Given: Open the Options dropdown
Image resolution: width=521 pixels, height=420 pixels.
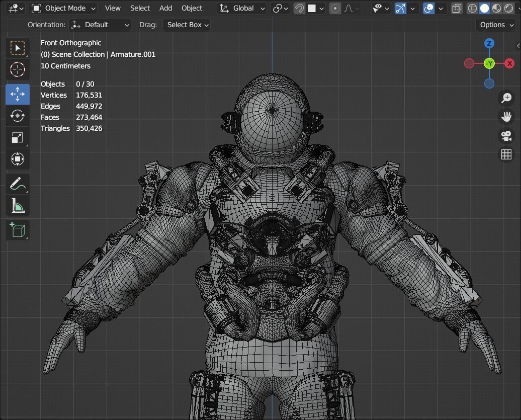Looking at the screenshot, I should pyautogui.click(x=497, y=25).
